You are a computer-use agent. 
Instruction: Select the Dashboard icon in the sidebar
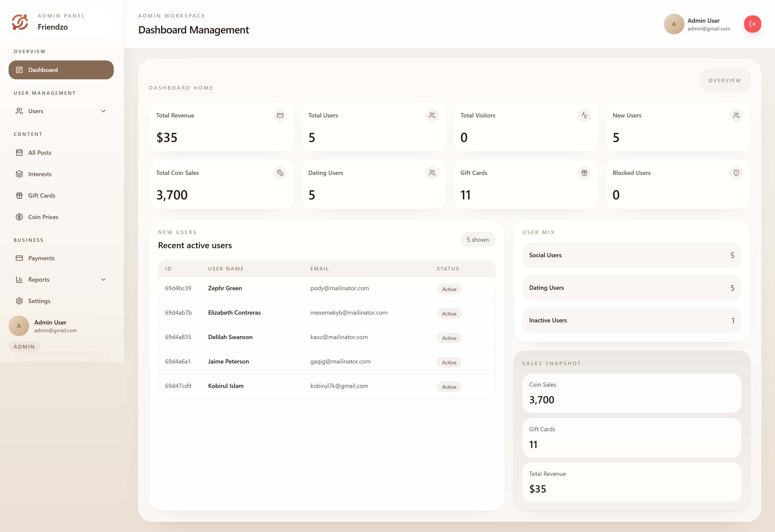19,70
